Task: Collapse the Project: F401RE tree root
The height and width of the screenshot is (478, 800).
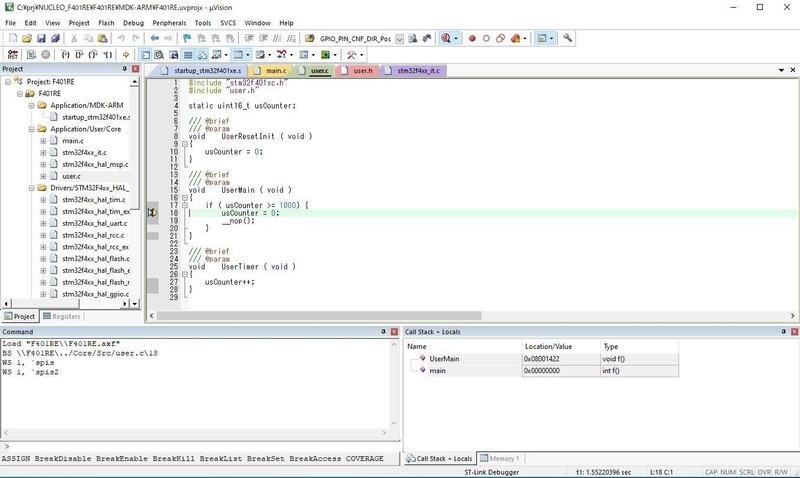Action: 8,82
